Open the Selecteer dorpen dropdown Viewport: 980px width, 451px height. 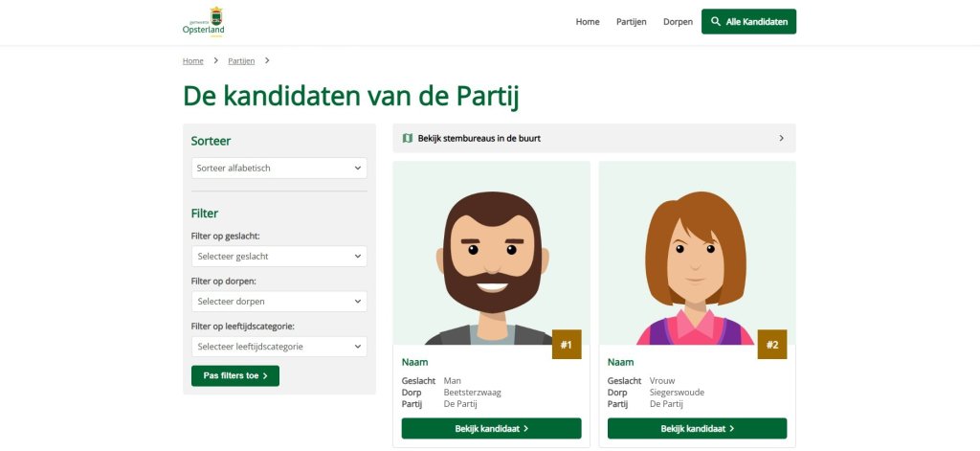pos(278,302)
